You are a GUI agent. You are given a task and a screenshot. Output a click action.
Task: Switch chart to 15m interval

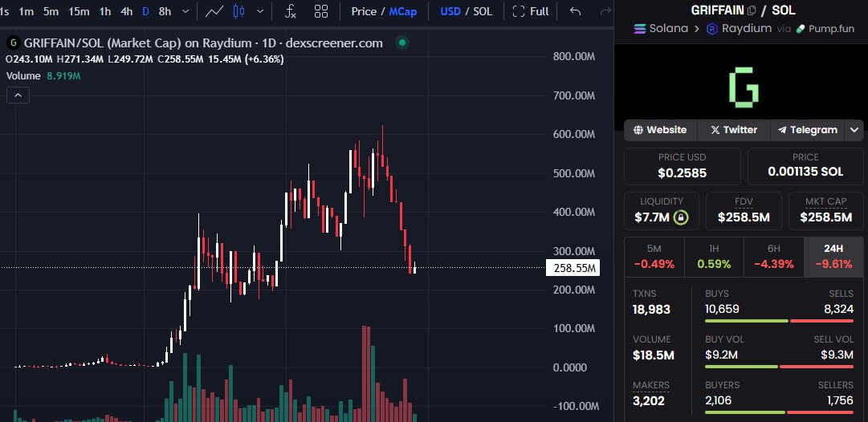click(x=79, y=11)
